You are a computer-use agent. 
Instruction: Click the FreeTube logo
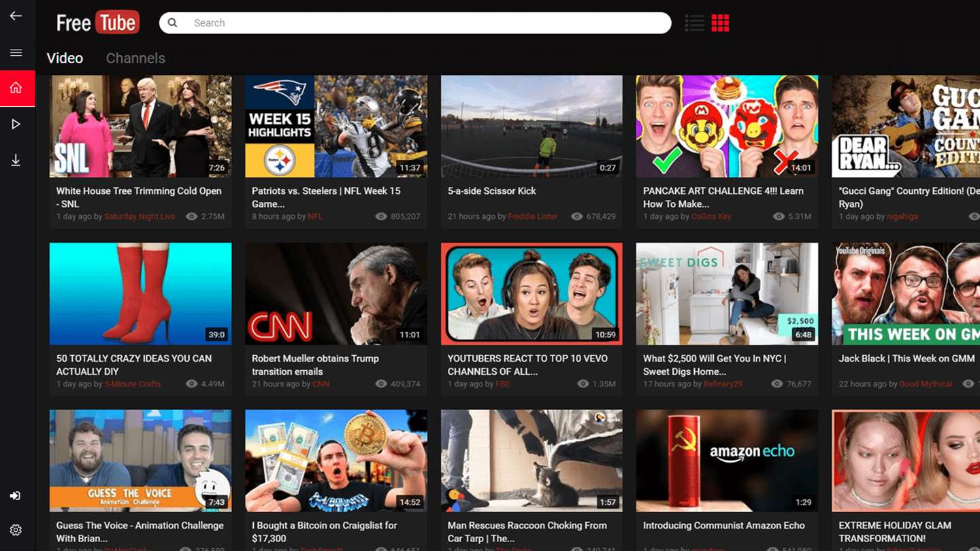pos(98,22)
